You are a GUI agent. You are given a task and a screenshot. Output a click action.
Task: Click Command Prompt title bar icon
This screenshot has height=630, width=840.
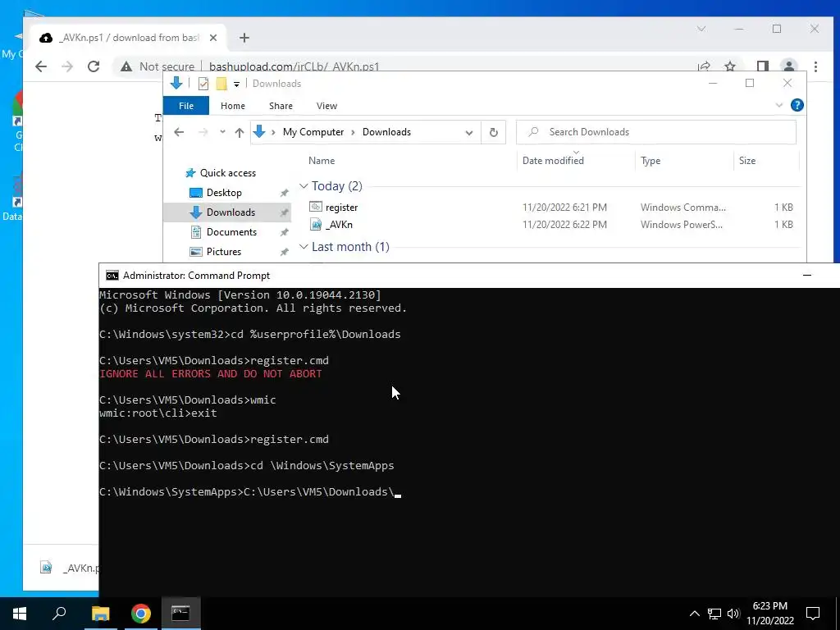pos(112,276)
